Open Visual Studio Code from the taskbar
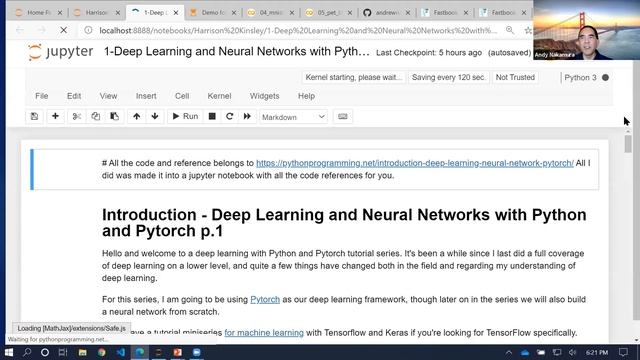This screenshot has height=360, width=640. pos(121,352)
